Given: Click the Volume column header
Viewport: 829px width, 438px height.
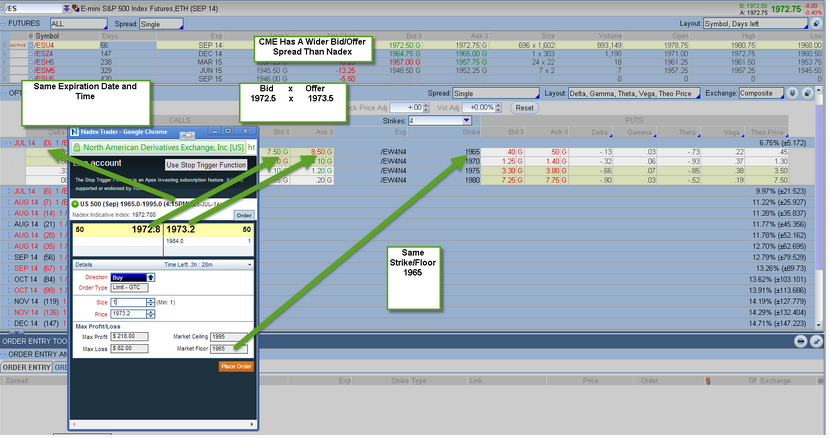Looking at the screenshot, I should 610,36.
